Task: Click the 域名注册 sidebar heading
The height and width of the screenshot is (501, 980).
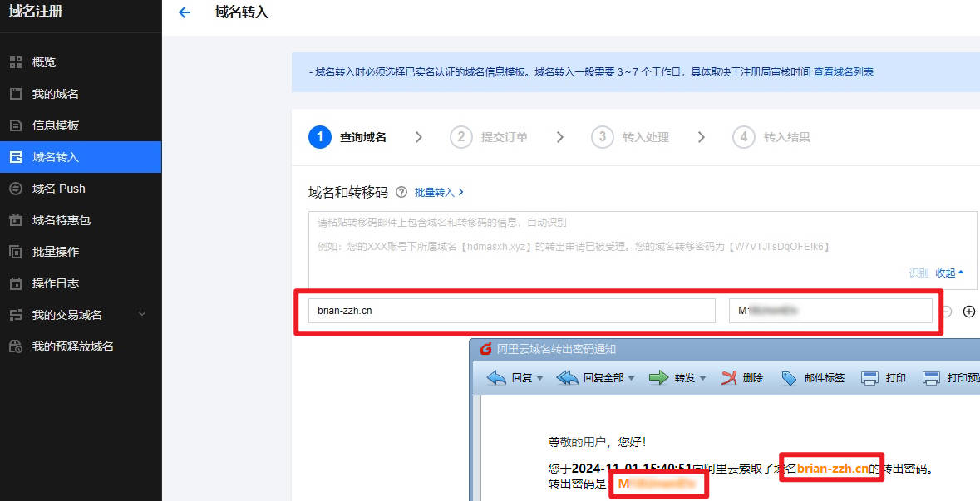Action: (x=36, y=11)
